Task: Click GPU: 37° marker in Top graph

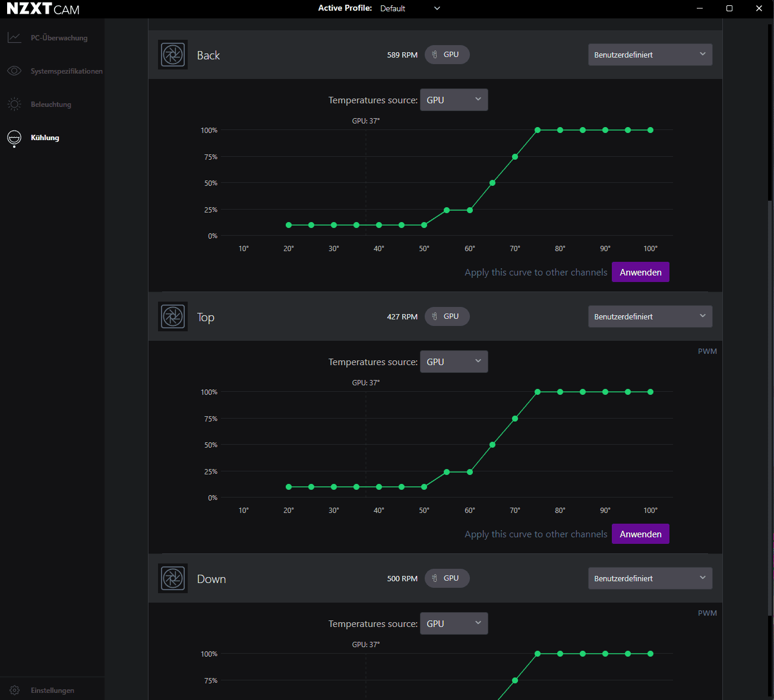Action: point(366,382)
